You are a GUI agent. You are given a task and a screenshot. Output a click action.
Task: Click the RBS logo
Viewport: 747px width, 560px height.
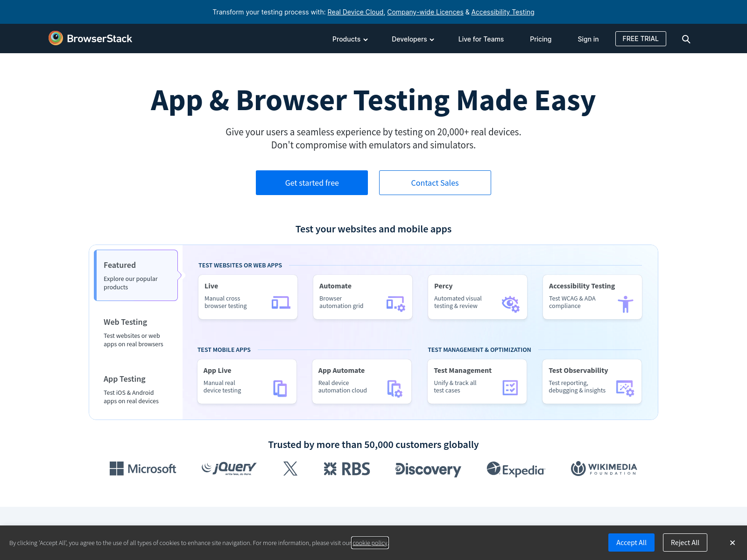[x=347, y=469]
